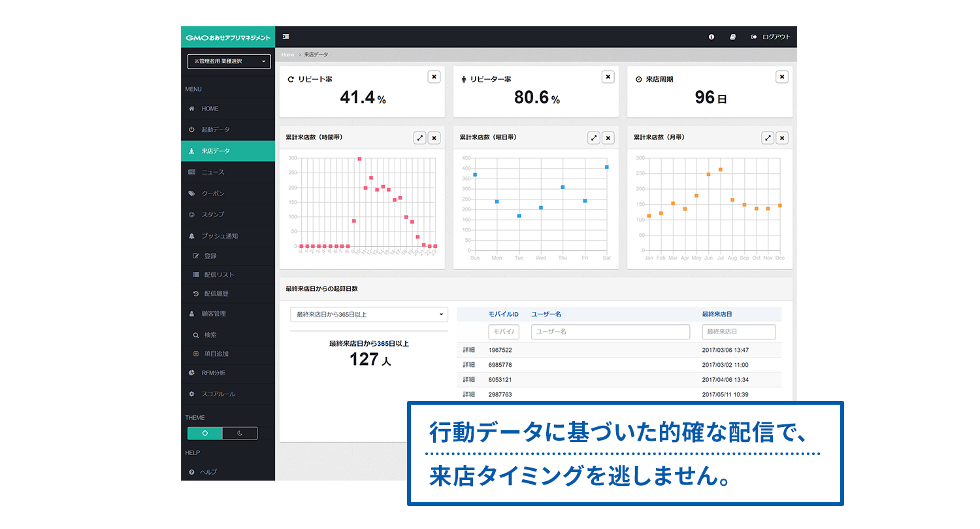Open 項目追加 submenu item

(228, 354)
